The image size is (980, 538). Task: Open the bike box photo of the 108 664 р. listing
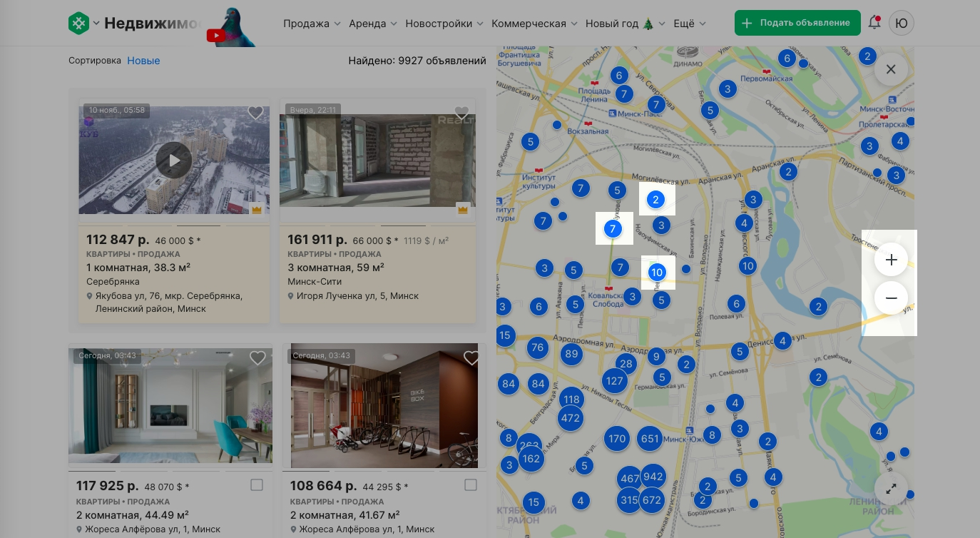(384, 405)
